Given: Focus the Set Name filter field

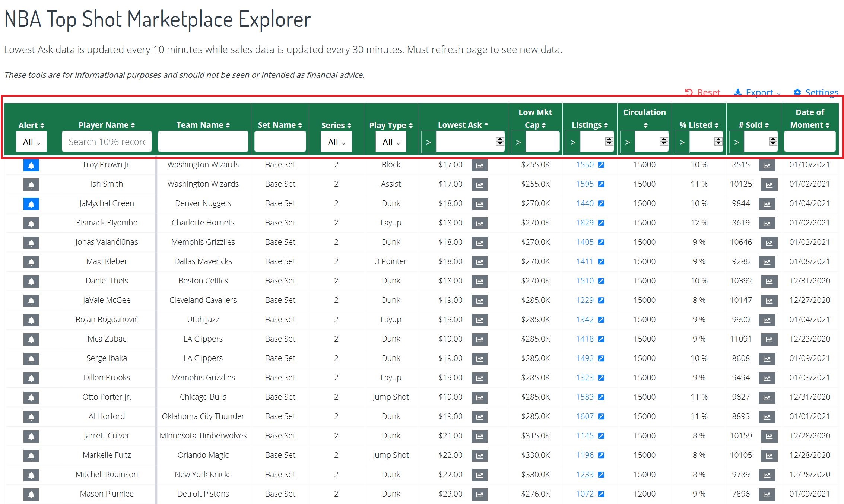Looking at the screenshot, I should [x=280, y=142].
